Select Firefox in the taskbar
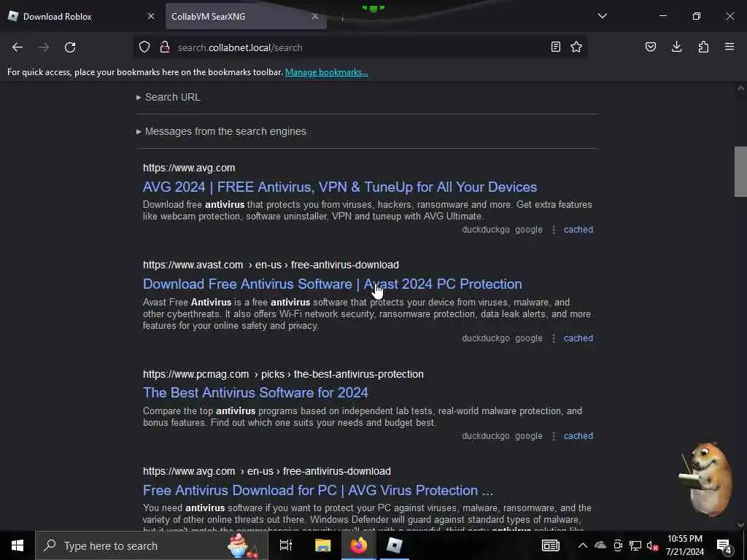747x560 pixels. pyautogui.click(x=359, y=545)
